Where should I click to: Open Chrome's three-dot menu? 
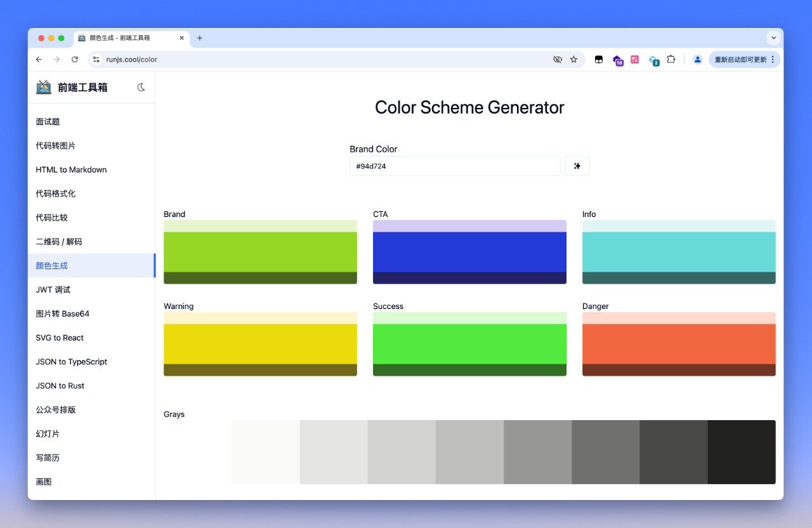[x=773, y=60]
